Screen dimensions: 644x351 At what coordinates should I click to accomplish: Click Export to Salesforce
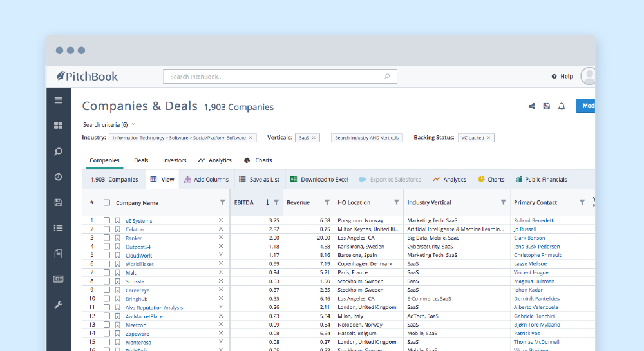click(x=390, y=180)
